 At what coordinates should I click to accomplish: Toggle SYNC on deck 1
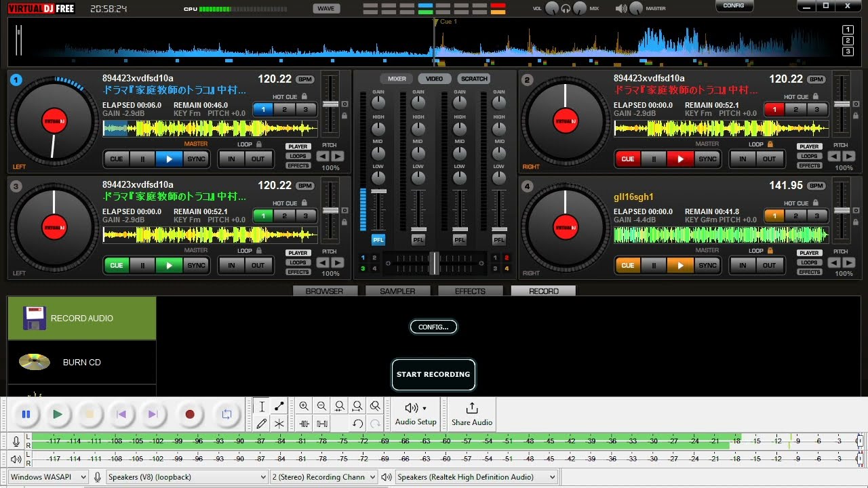(196, 159)
